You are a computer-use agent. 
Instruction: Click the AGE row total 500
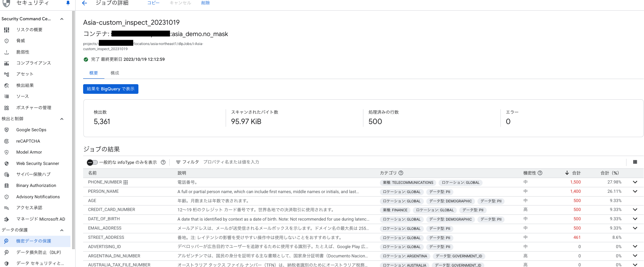click(577, 201)
